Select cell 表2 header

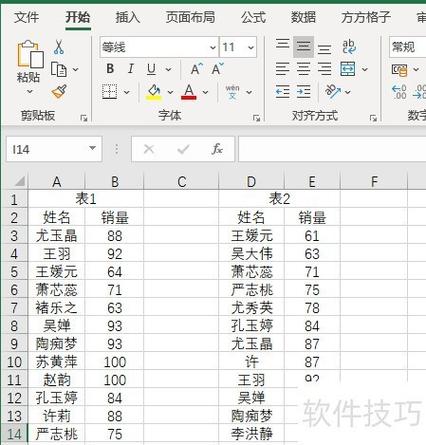(279, 199)
